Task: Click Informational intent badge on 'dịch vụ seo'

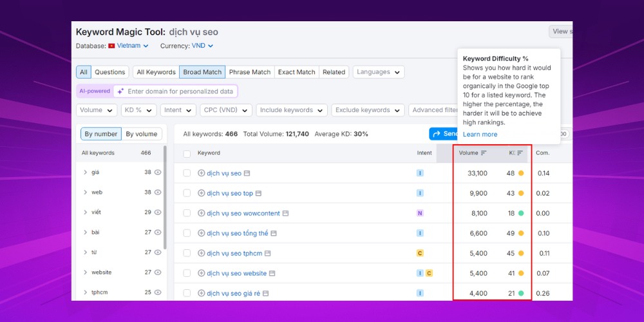Action: pyautogui.click(x=420, y=173)
